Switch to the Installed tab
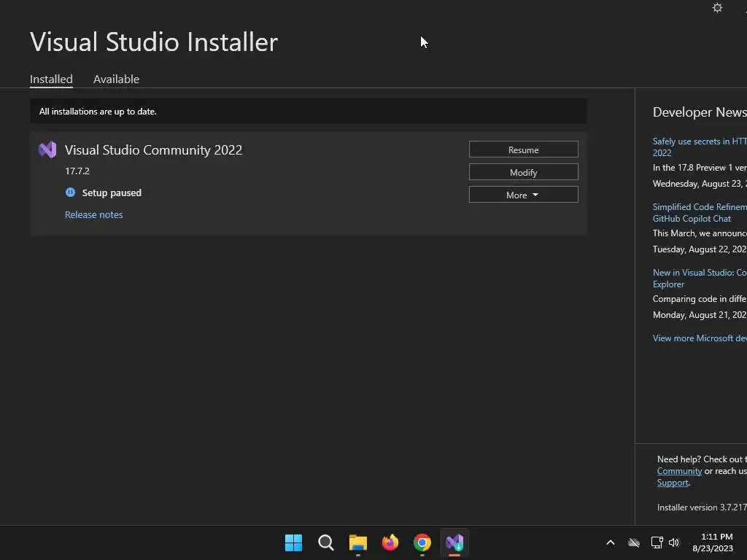Viewport: 747px width, 560px height. tap(52, 79)
